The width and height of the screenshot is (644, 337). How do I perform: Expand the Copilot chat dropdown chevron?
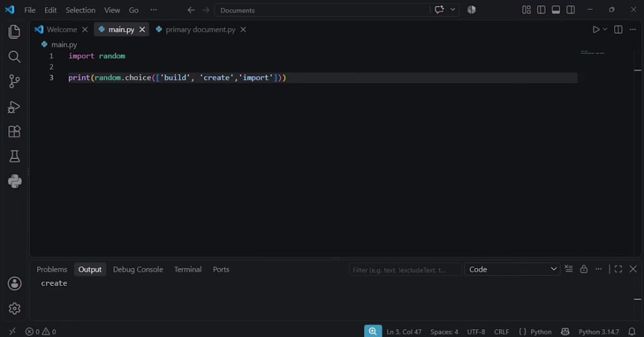pyautogui.click(x=453, y=10)
